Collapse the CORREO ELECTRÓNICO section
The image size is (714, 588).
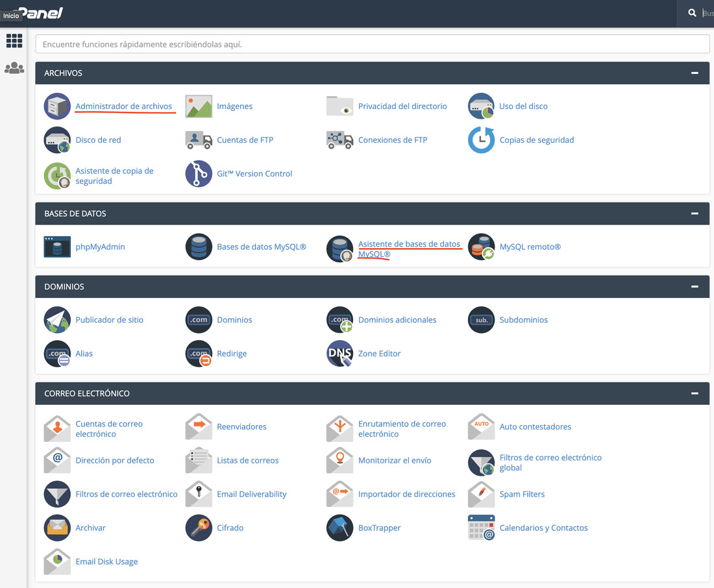(695, 393)
